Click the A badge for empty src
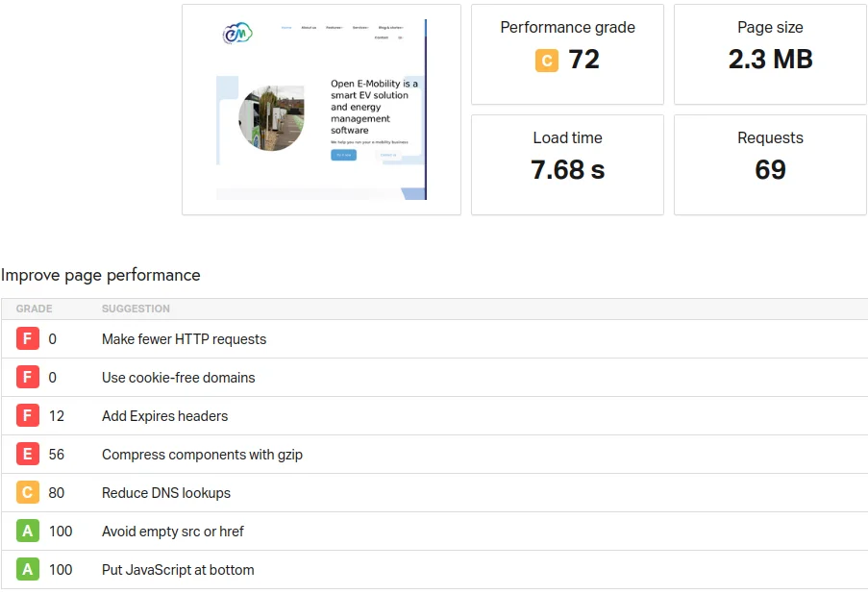 [27, 532]
